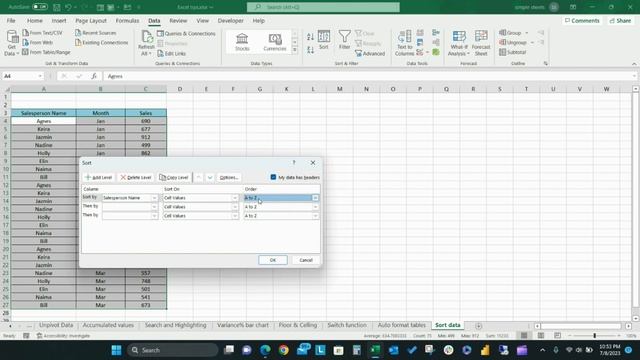Click Delete Level button
640x360 pixels.
pos(136,178)
